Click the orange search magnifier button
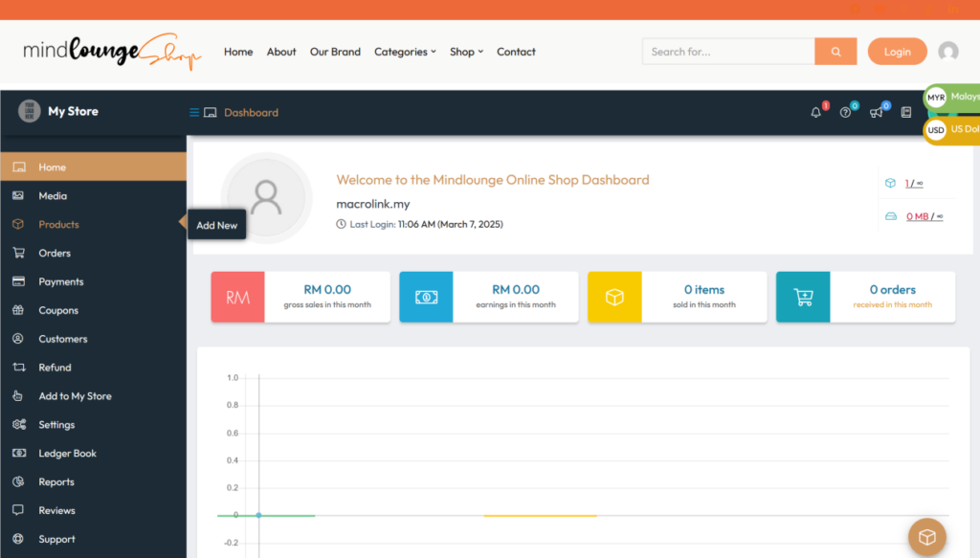 pos(835,52)
